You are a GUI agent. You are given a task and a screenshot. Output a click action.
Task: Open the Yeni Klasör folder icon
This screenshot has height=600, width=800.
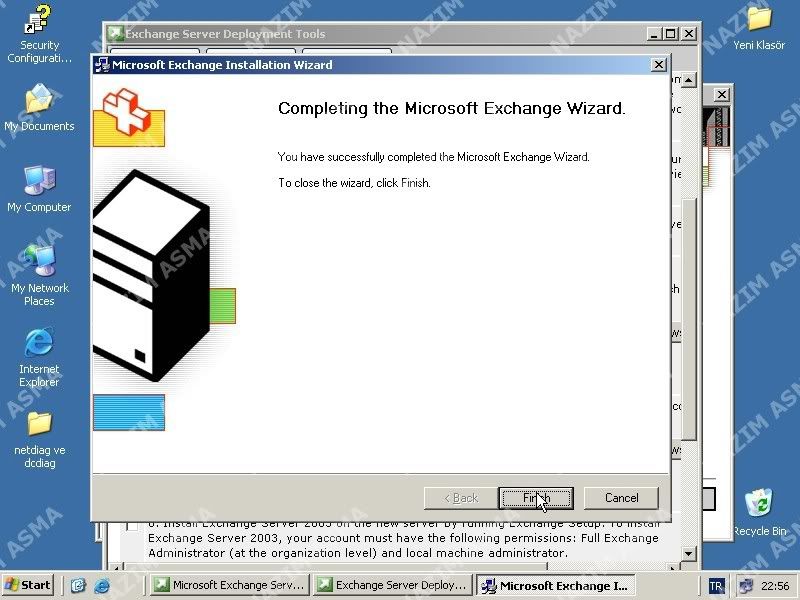759,28
